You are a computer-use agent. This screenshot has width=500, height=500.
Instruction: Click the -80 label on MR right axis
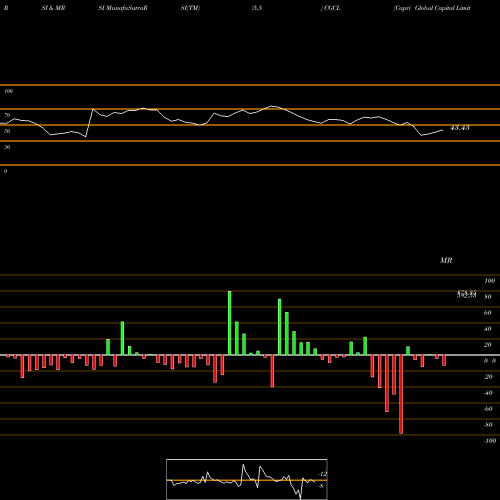[x=488, y=425]
